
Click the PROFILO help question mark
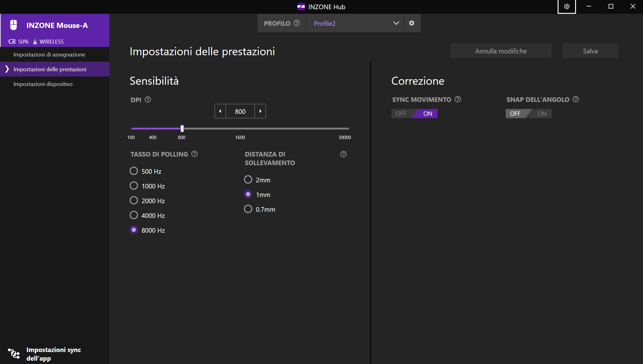tap(297, 23)
